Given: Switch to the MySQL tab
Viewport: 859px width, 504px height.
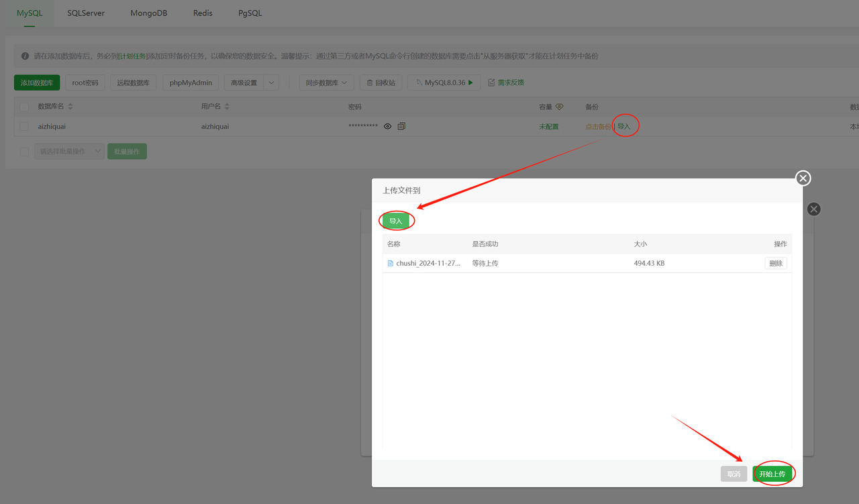Looking at the screenshot, I should point(30,13).
